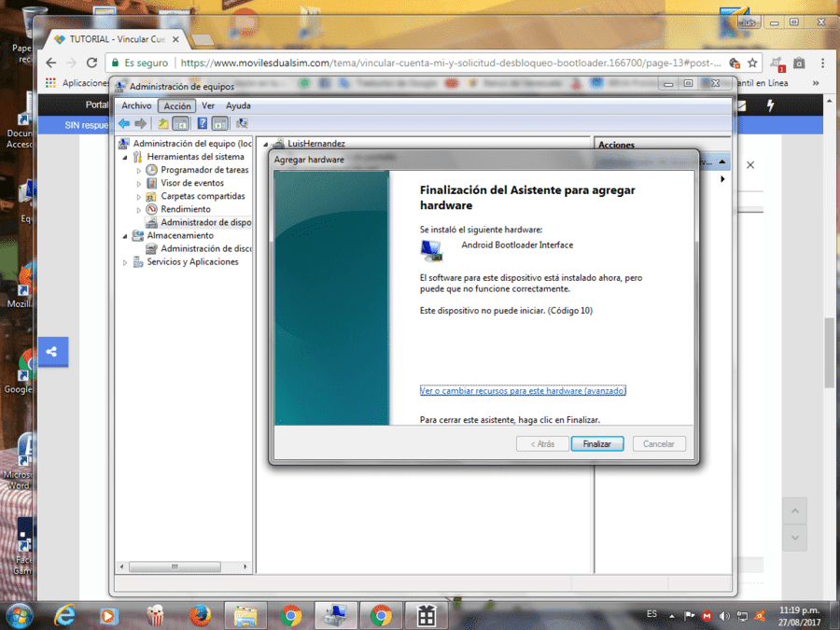Screen dimensions: 840x630
Task: Click left arrow of console tree horizontal scrollbar
Action: (x=121, y=567)
